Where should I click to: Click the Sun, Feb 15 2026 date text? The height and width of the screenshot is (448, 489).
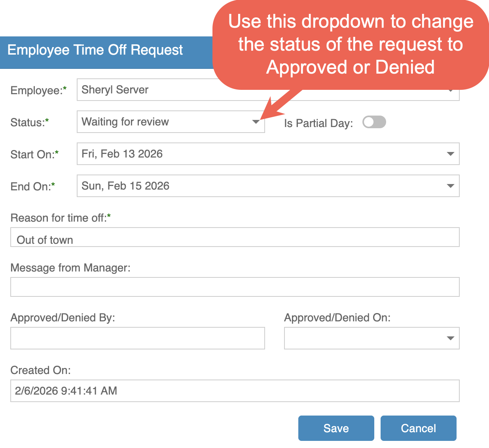(125, 186)
